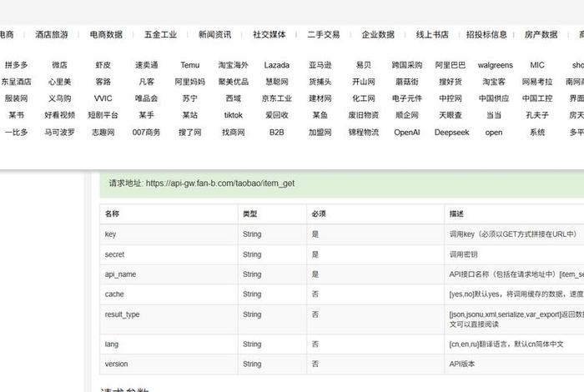Open the 孔夫子 link

pos(537,115)
